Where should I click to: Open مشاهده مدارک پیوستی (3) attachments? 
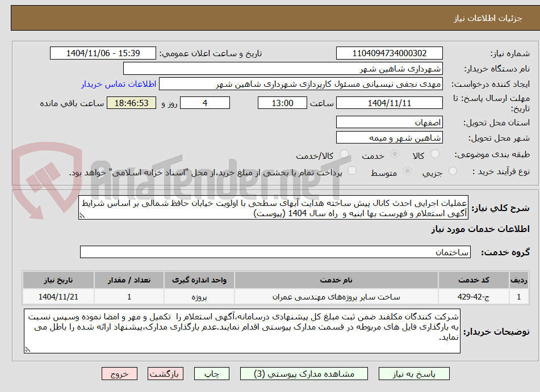pyautogui.click(x=304, y=374)
